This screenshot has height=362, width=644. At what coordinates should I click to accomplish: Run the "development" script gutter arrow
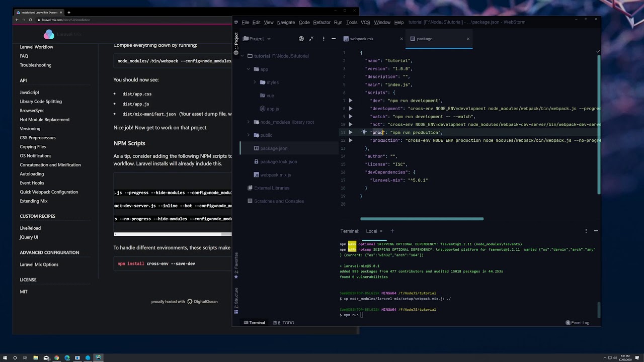[x=351, y=109]
